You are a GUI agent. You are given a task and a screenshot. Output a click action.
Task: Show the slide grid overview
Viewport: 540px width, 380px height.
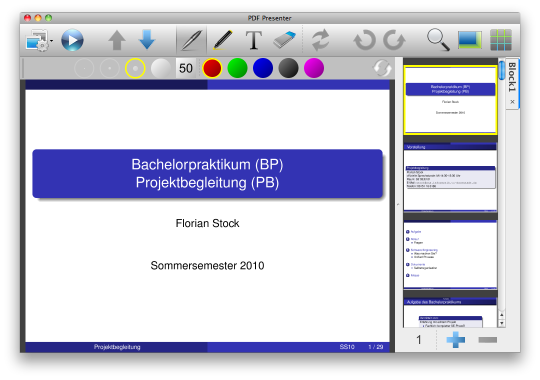coord(501,40)
